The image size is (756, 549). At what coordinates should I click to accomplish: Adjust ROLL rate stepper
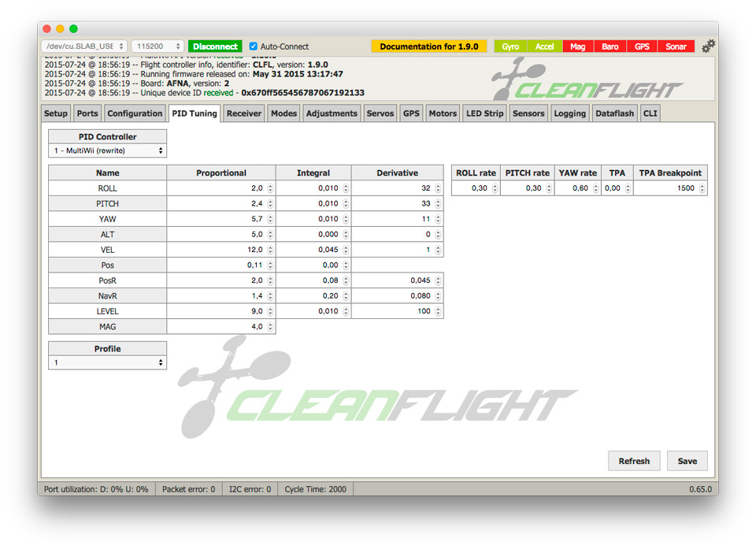pos(495,188)
